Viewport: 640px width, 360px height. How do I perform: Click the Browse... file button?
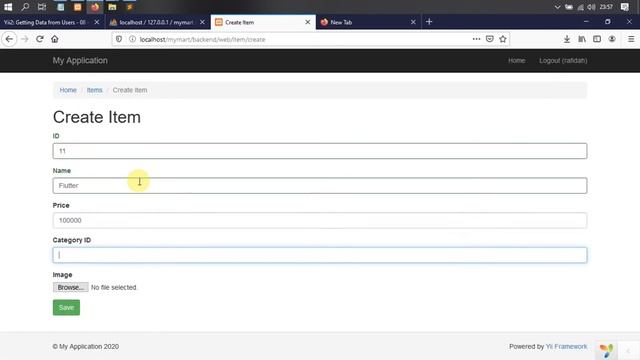point(70,287)
